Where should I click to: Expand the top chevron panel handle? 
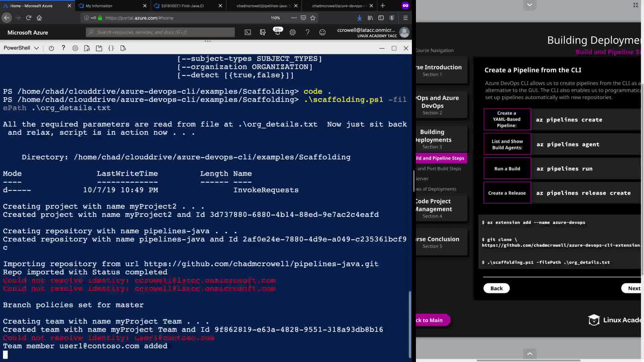click(530, 5)
